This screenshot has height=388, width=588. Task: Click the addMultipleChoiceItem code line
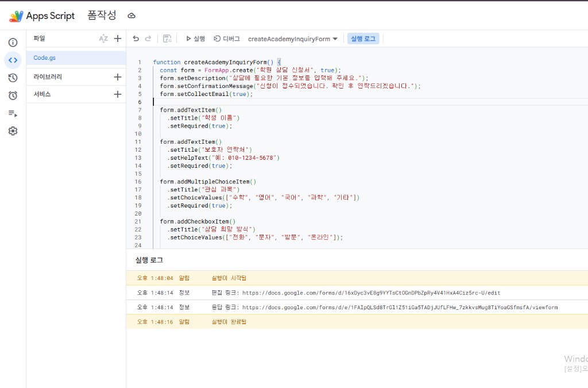tap(208, 182)
